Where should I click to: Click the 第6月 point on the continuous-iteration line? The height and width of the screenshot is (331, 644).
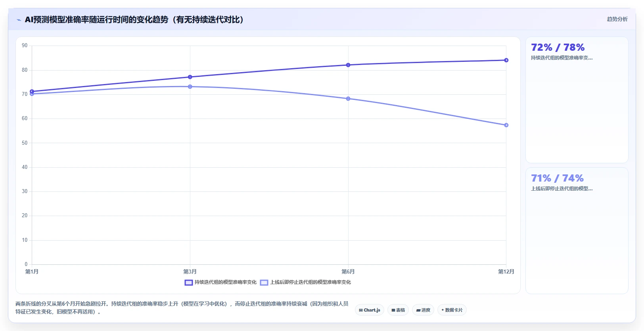pyautogui.click(x=348, y=65)
